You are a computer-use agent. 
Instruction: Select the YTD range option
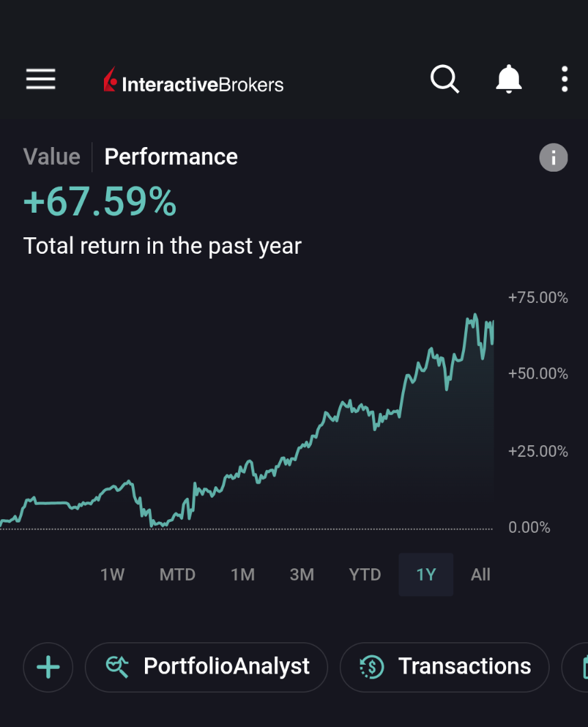click(364, 574)
